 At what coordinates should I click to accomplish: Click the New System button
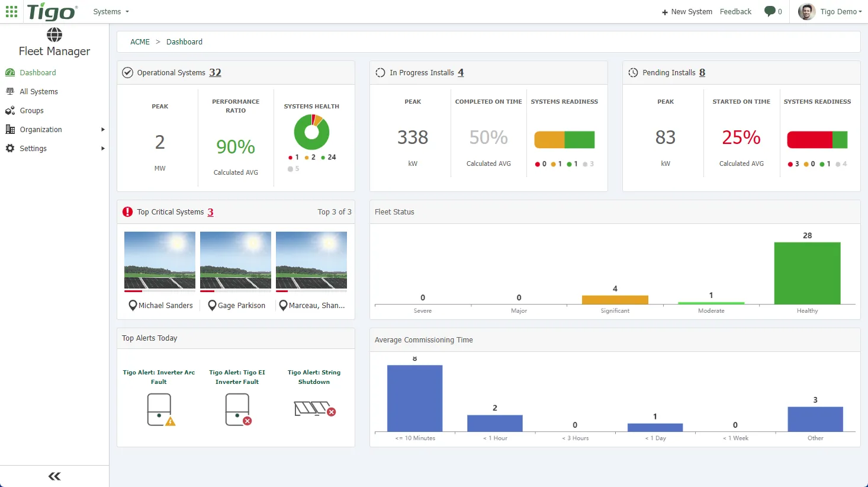[x=687, y=11]
